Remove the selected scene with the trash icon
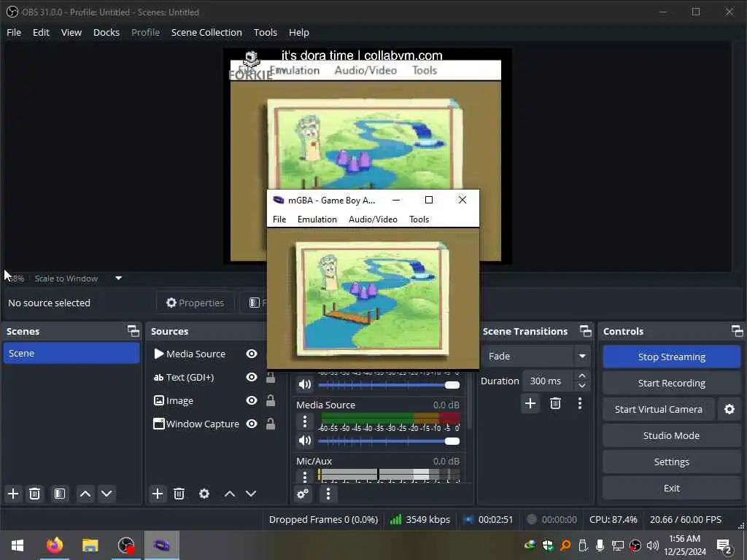This screenshot has height=560, width=747. click(35, 494)
